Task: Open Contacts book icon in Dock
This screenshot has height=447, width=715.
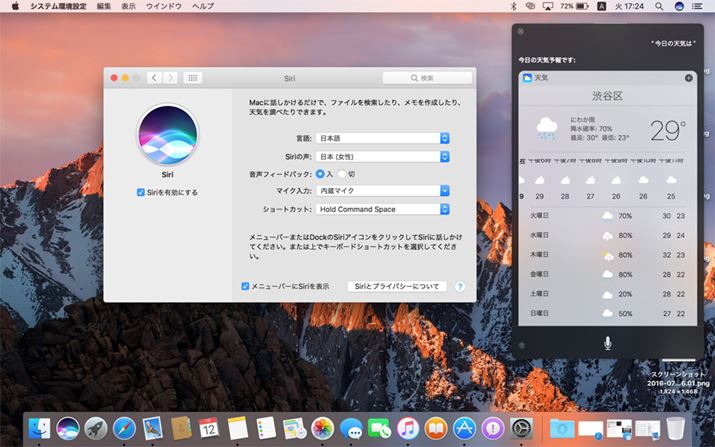Action: pos(181,428)
